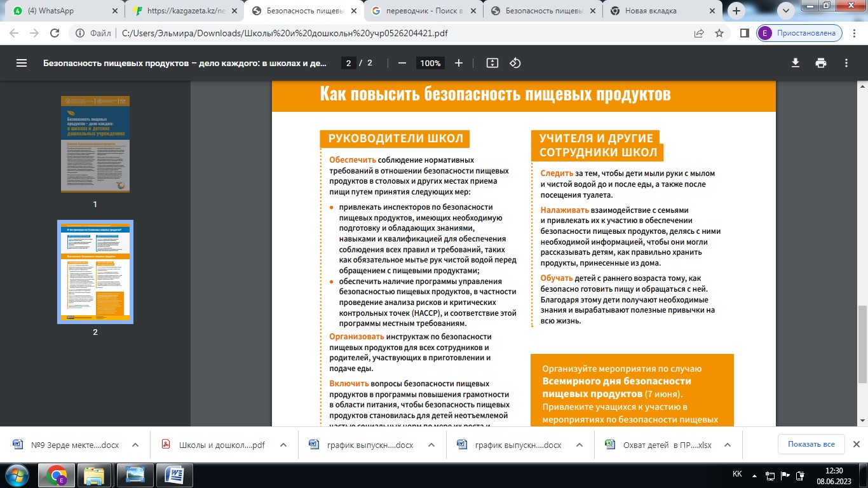Screen dimensions: 868x488
Task: Toggle the PDF sidebar menu icon
Action: (22, 63)
